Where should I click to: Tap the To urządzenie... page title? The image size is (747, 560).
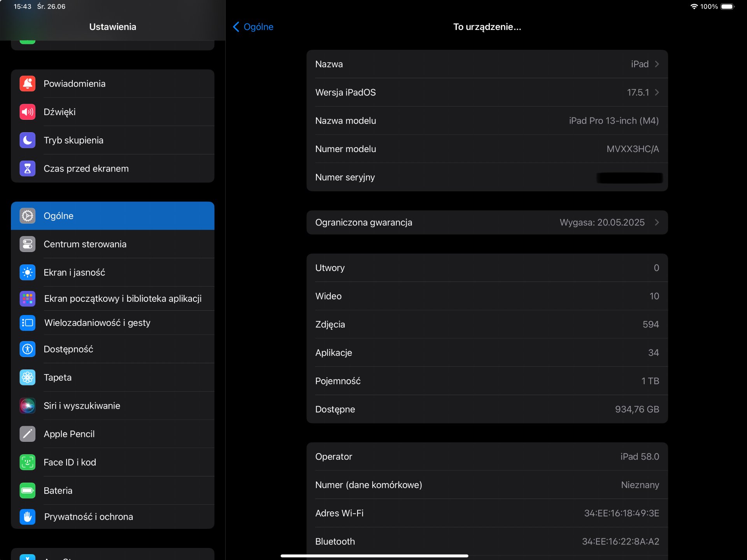tap(487, 27)
